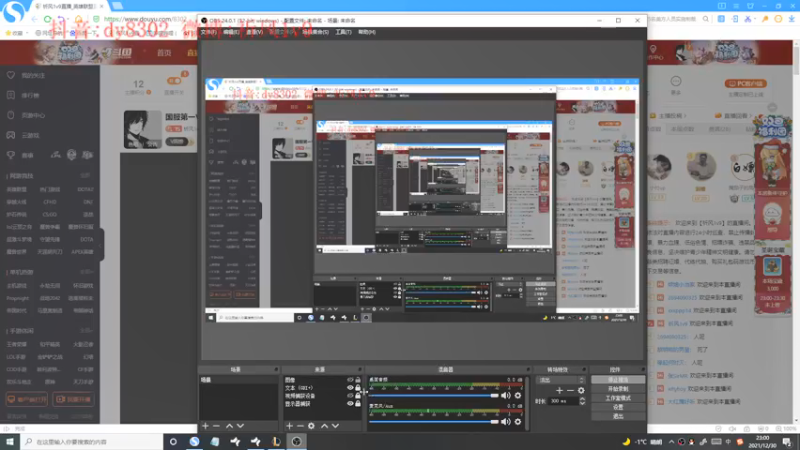The height and width of the screenshot is (450, 800).
Task: Open the 帮助(H) menu in OBS
Action: coord(367,32)
